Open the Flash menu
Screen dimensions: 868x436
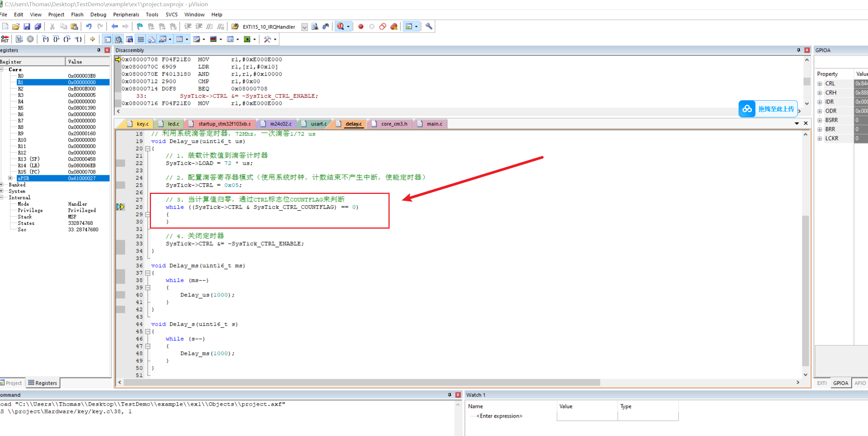click(77, 15)
